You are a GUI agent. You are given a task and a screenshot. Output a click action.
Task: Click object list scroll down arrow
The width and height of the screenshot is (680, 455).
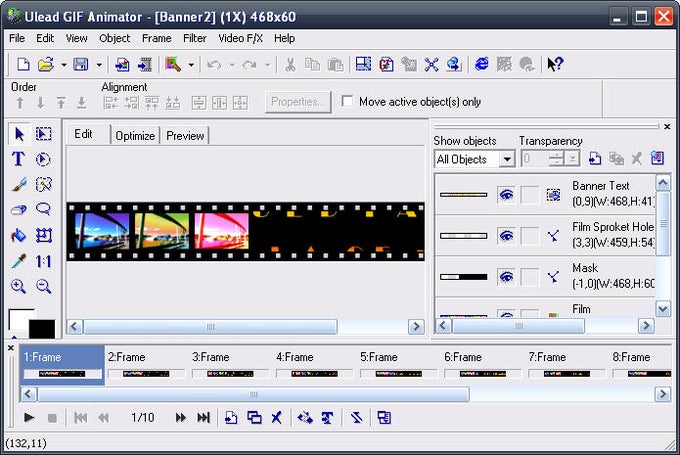(x=663, y=309)
